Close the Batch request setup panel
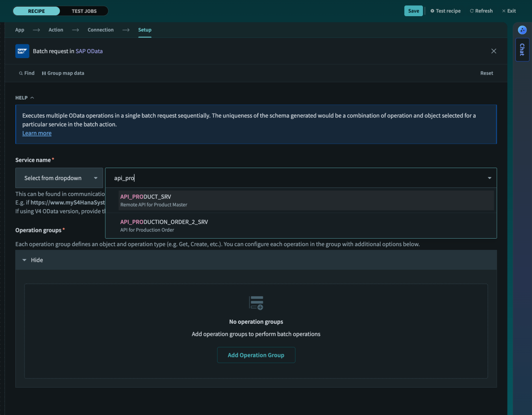 494,51
